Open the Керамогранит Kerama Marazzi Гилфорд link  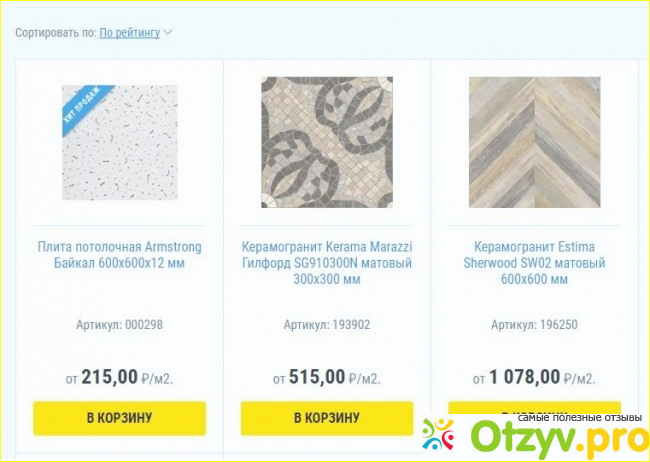tap(327, 263)
